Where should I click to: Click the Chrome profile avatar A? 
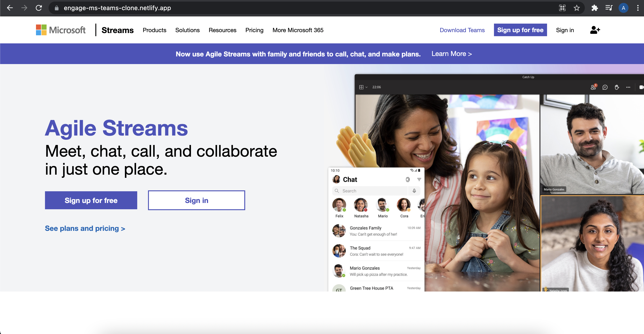tap(623, 8)
